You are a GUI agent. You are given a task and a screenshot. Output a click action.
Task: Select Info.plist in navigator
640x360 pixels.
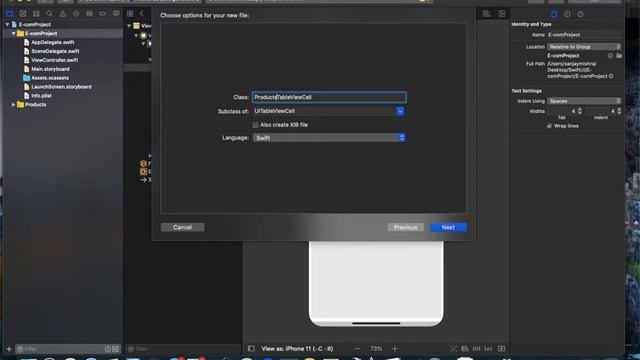click(41, 96)
